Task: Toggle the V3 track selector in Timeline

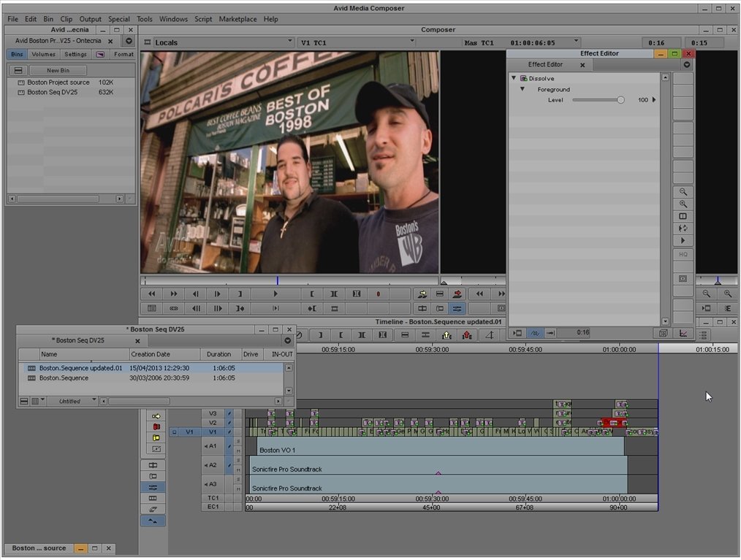Action: click(213, 413)
